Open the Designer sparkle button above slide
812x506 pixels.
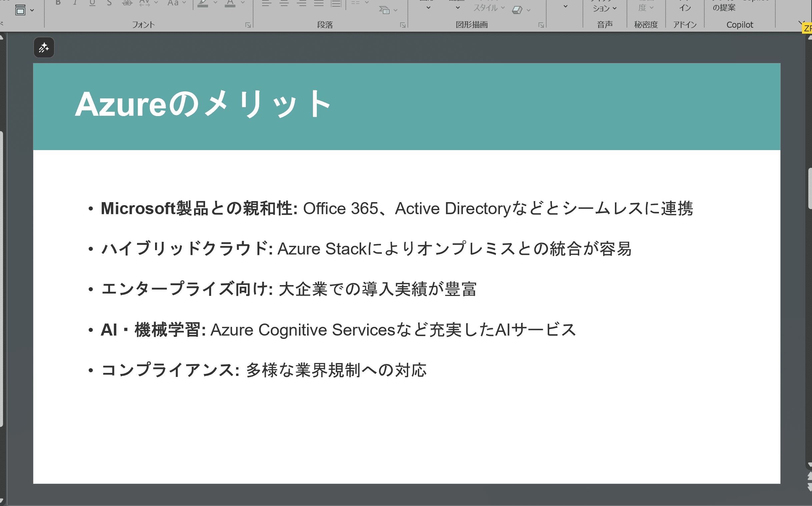coord(44,47)
